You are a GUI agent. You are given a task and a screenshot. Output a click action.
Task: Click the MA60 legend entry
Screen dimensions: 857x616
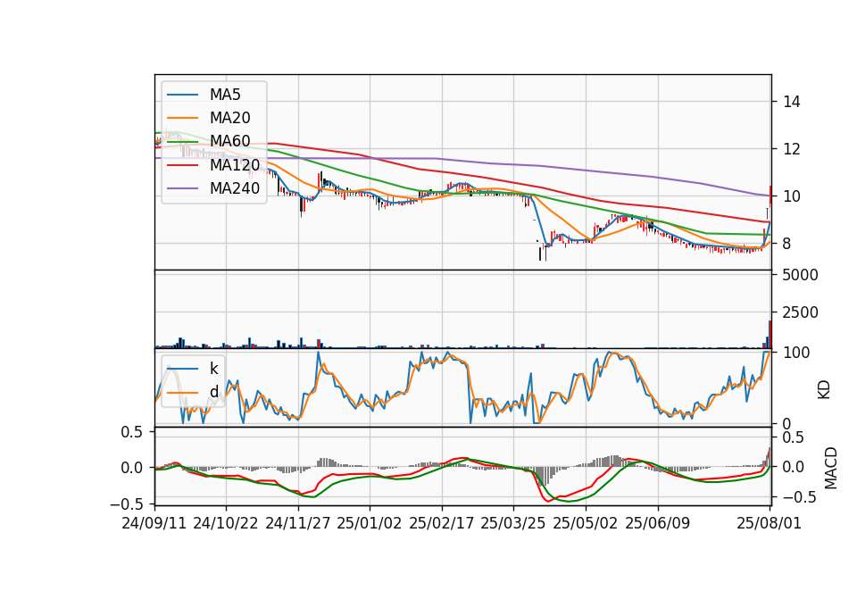(x=209, y=141)
